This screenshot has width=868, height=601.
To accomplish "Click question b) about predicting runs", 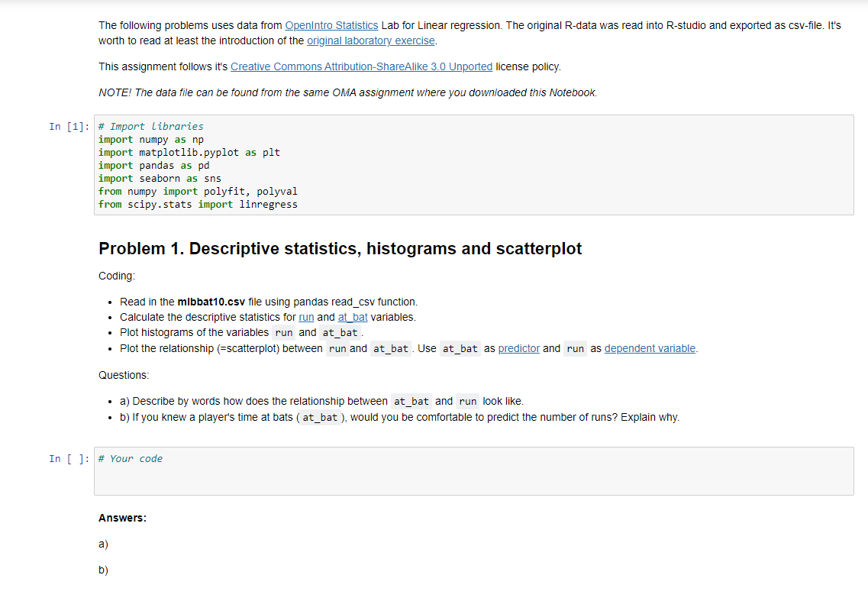I will click(400, 418).
